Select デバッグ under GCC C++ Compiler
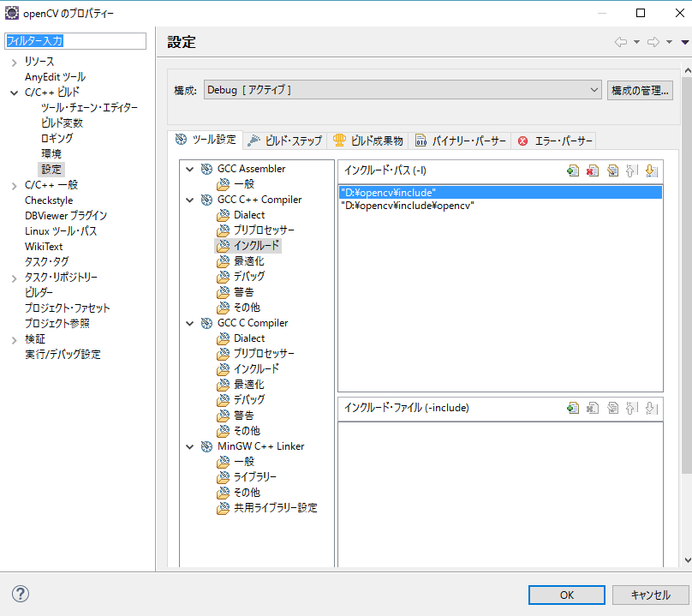The width and height of the screenshot is (692, 616). coord(249,277)
